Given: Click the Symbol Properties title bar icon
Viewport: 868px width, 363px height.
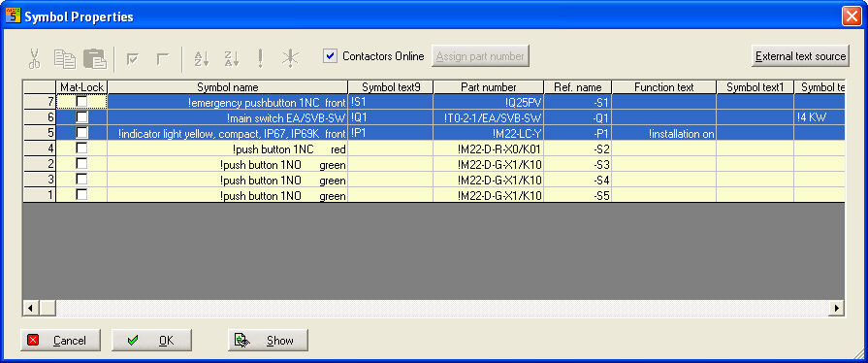Looking at the screenshot, I should pyautogui.click(x=13, y=16).
